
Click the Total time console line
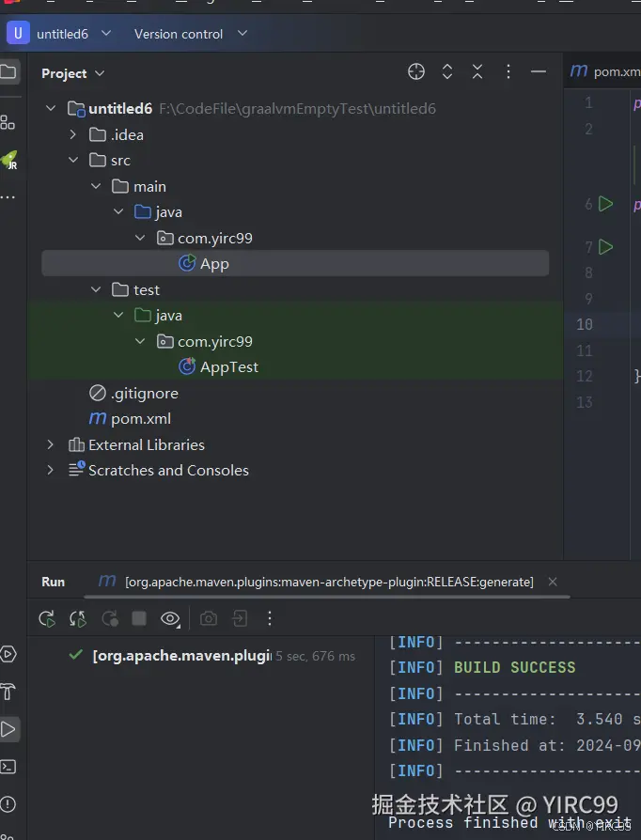514,719
